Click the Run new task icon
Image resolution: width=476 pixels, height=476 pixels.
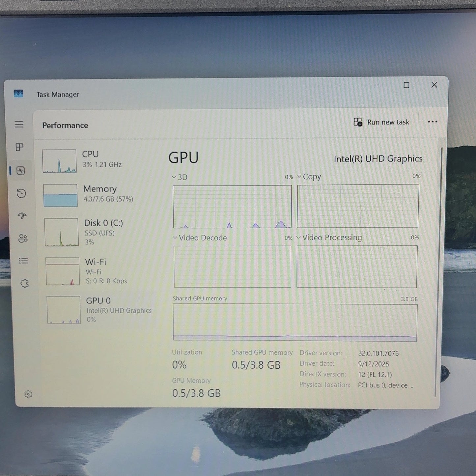pos(358,122)
